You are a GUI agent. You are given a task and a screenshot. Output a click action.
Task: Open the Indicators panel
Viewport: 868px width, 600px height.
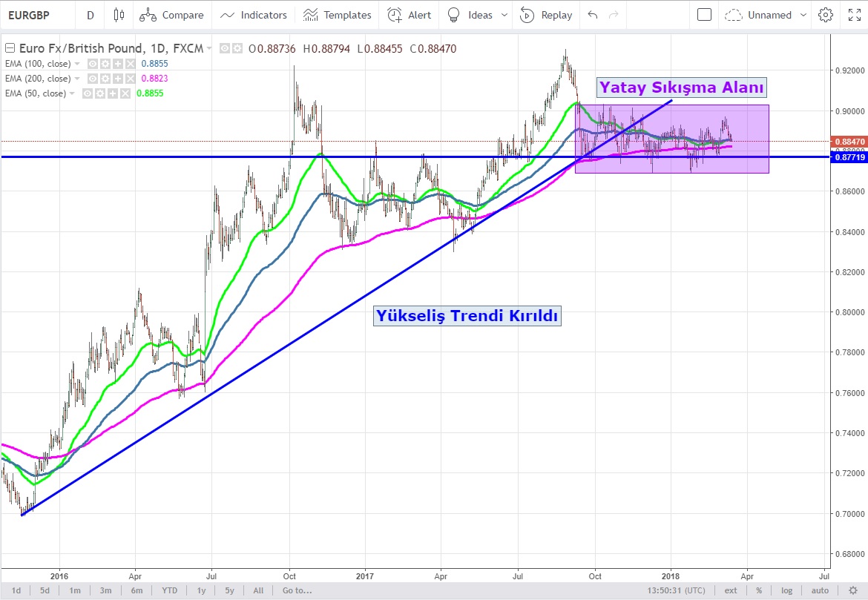click(x=253, y=15)
